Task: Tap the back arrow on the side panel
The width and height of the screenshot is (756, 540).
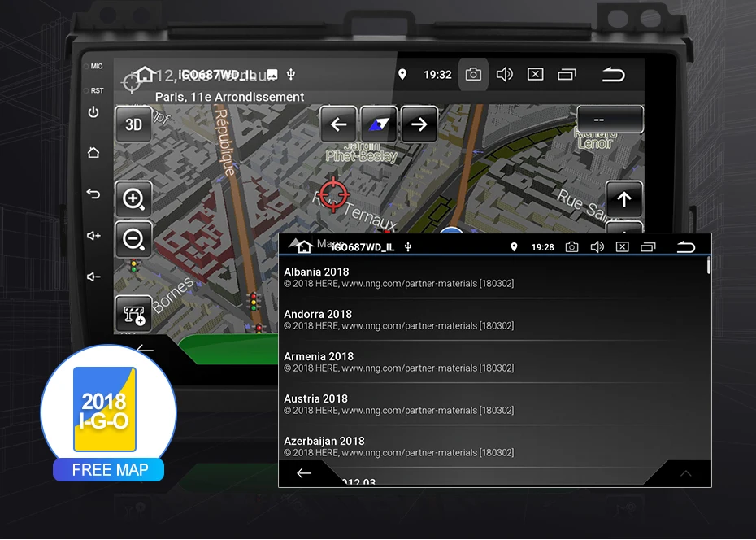Action: tap(93, 194)
